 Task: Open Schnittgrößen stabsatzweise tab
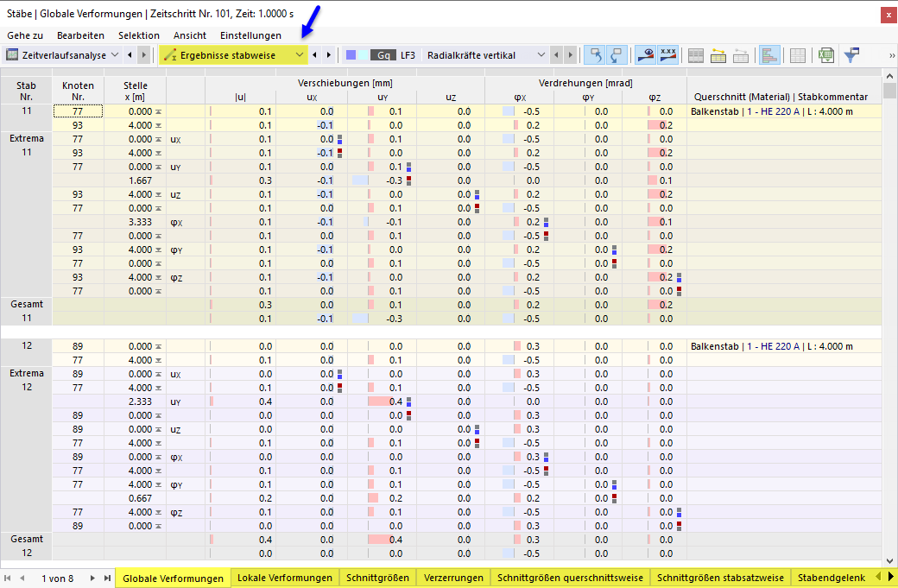(x=720, y=578)
